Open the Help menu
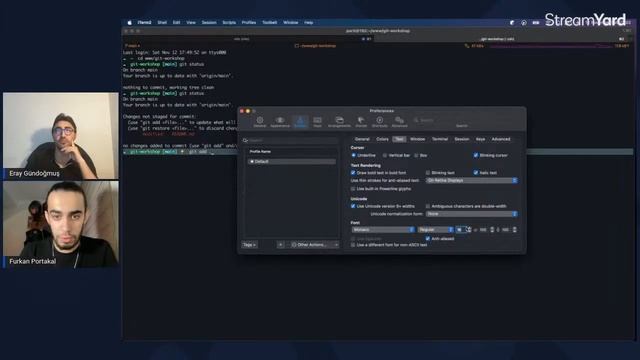The width and height of the screenshot is (640, 360). tap(309, 23)
